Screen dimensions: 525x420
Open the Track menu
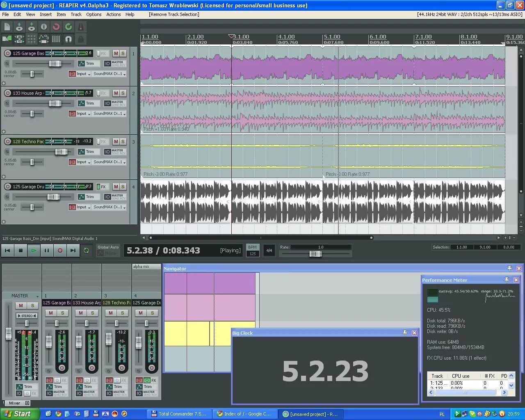[x=76, y=14]
